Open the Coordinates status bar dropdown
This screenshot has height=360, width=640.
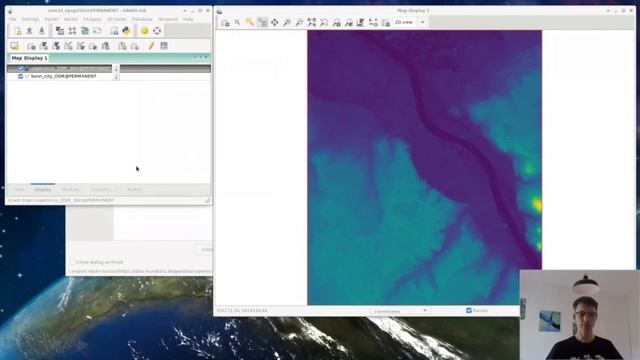400,311
